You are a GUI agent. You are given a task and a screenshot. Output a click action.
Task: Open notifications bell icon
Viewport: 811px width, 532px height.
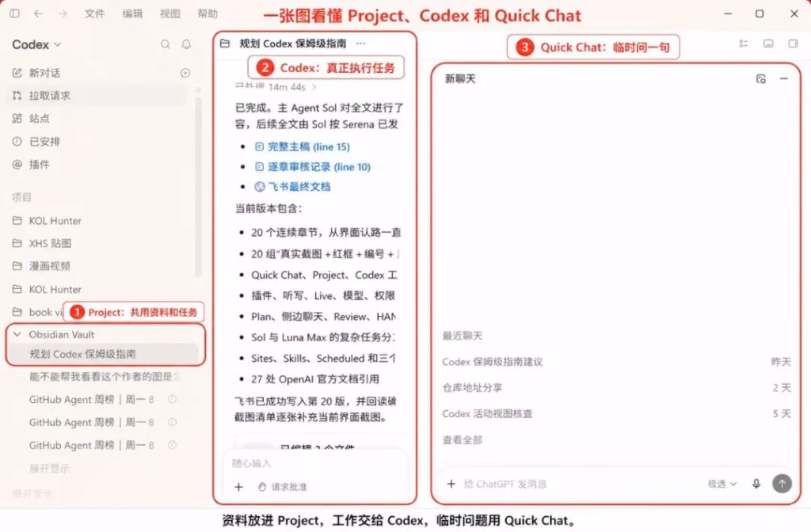(186, 44)
